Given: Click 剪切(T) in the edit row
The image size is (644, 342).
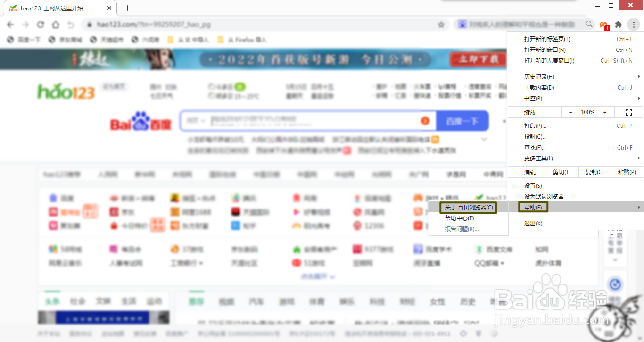Looking at the screenshot, I should click(561, 172).
